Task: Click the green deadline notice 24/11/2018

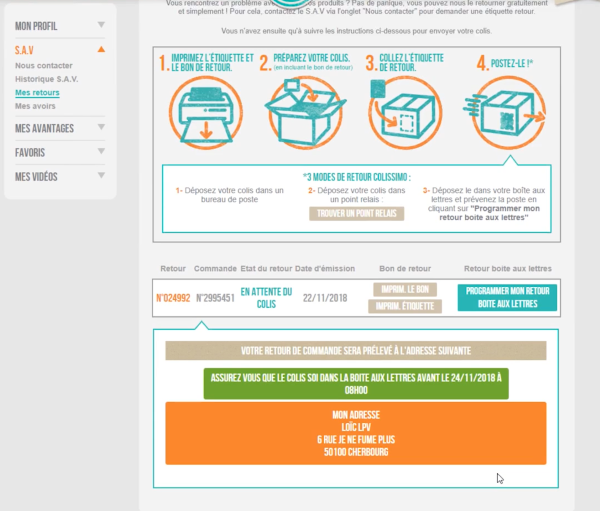Action: coord(356,384)
